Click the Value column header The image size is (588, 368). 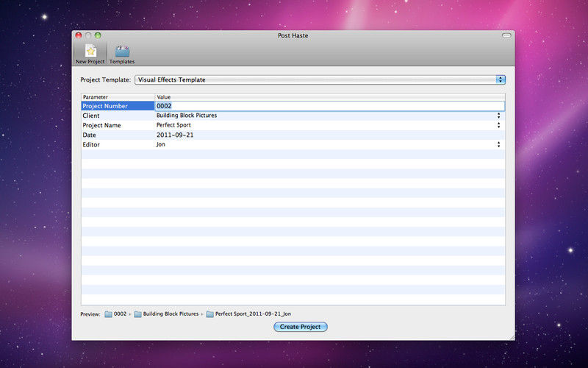point(330,97)
